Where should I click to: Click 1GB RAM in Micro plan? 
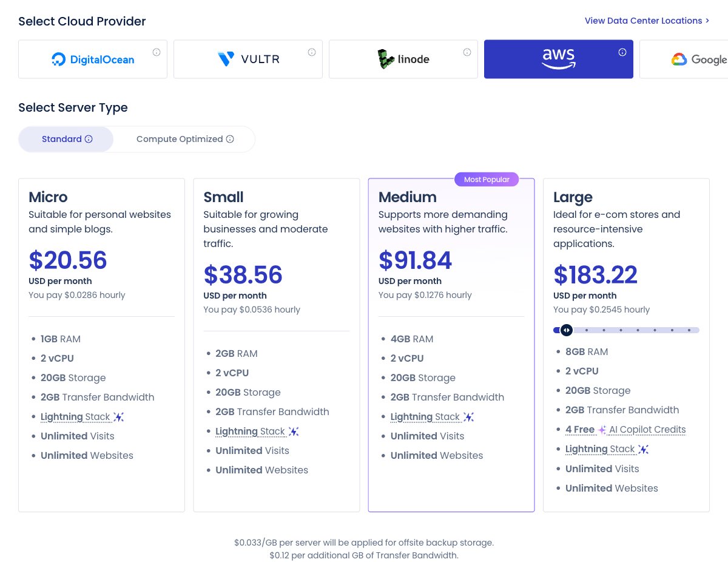[61, 339]
